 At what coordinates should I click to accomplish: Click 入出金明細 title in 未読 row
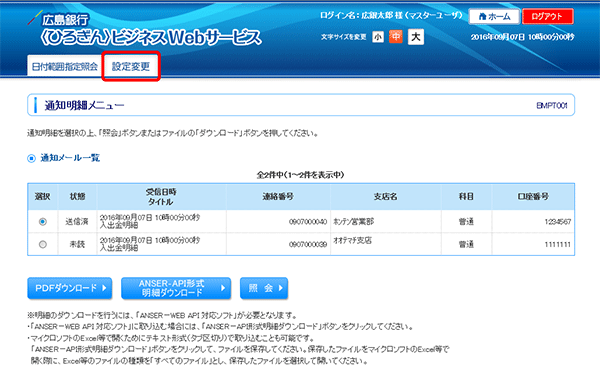click(119, 248)
